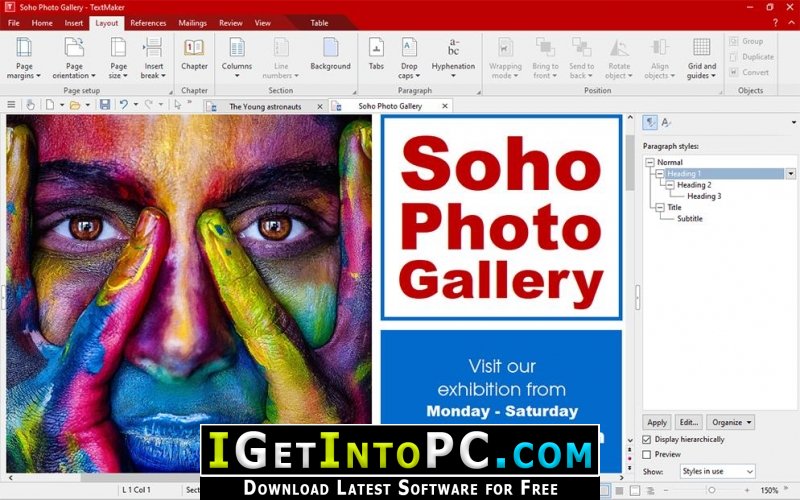Click the hamburger menu icon in quick toolbar
800x500 pixels.
tap(11, 105)
